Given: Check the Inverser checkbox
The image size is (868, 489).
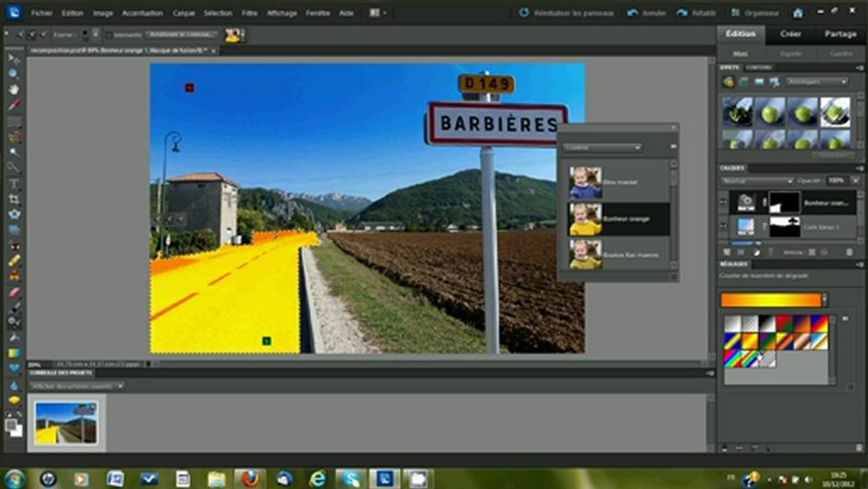Looking at the screenshot, I should [x=109, y=35].
